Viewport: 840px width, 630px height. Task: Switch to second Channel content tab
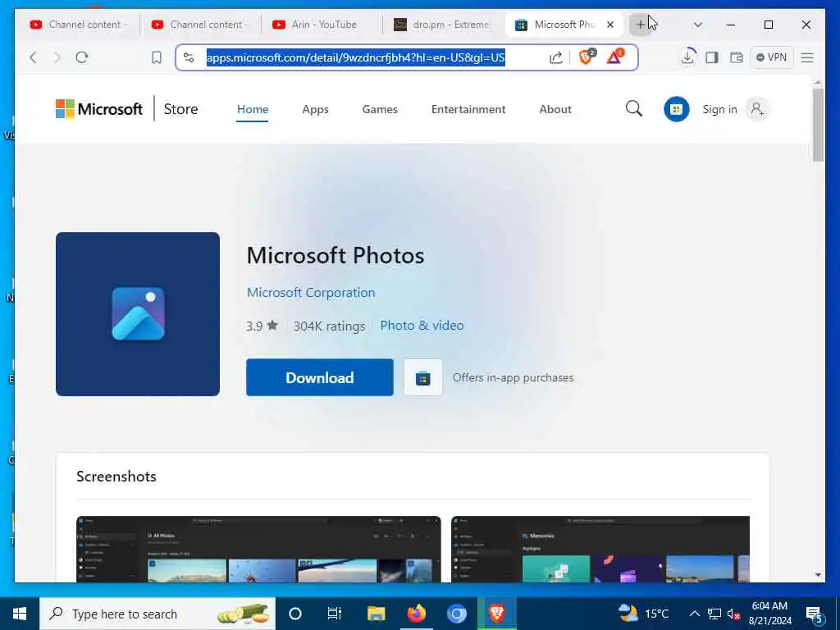click(200, 25)
